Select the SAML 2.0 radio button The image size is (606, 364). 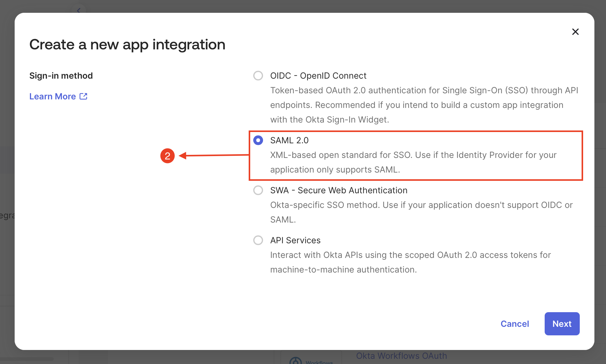[258, 140]
